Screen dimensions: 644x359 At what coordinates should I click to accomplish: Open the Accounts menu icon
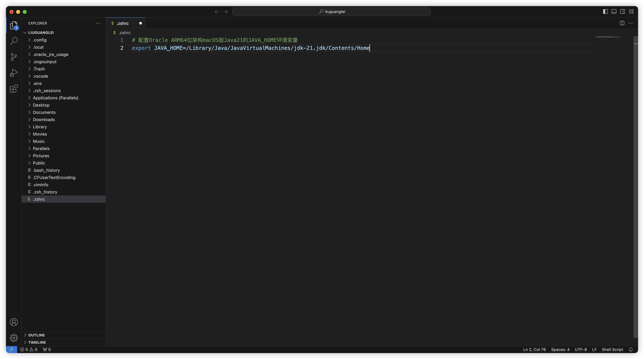[x=14, y=322]
